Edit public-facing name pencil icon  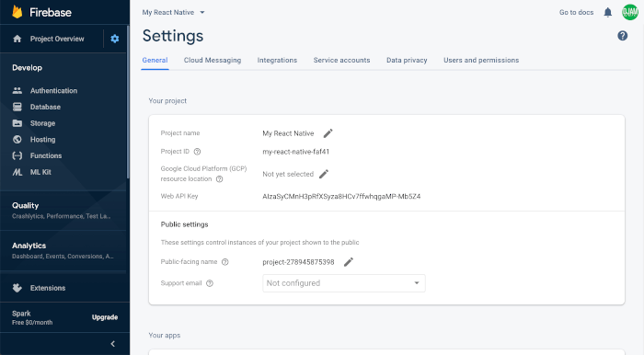pos(349,262)
